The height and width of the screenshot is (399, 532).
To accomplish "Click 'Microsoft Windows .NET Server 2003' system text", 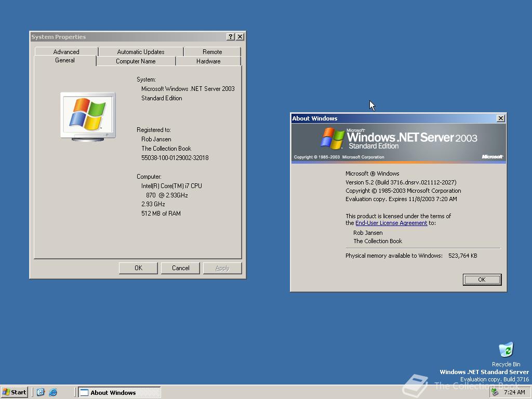I will click(188, 88).
